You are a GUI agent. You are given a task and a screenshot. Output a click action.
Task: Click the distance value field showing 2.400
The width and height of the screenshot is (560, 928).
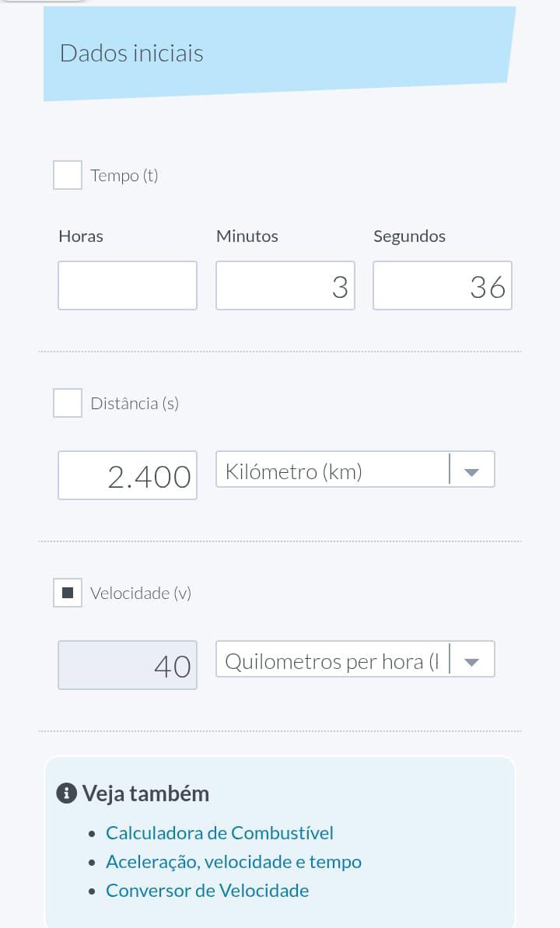click(x=128, y=475)
